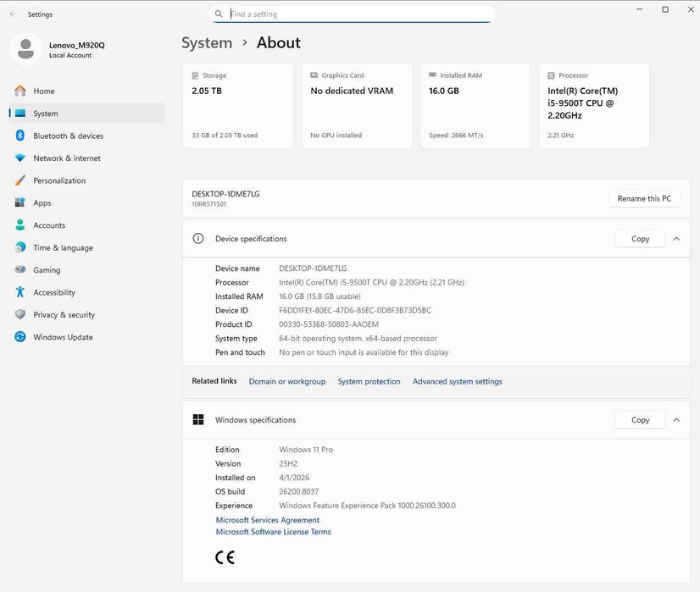Click System in the breadcrumb header

[207, 43]
